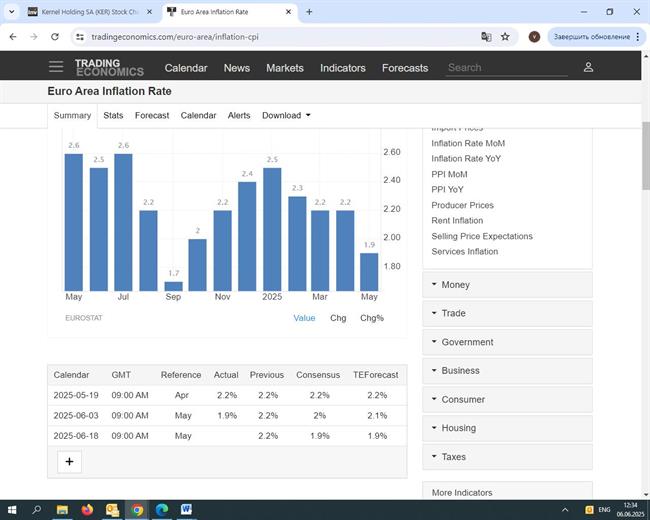Select the Alerts tab
650x520 pixels.
(239, 115)
